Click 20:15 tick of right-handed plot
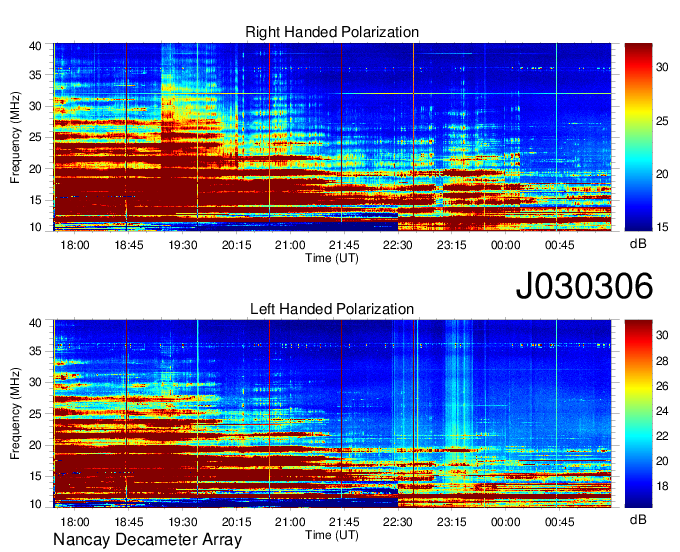Image resolution: width=680 pixels, height=552 pixels. point(237,245)
